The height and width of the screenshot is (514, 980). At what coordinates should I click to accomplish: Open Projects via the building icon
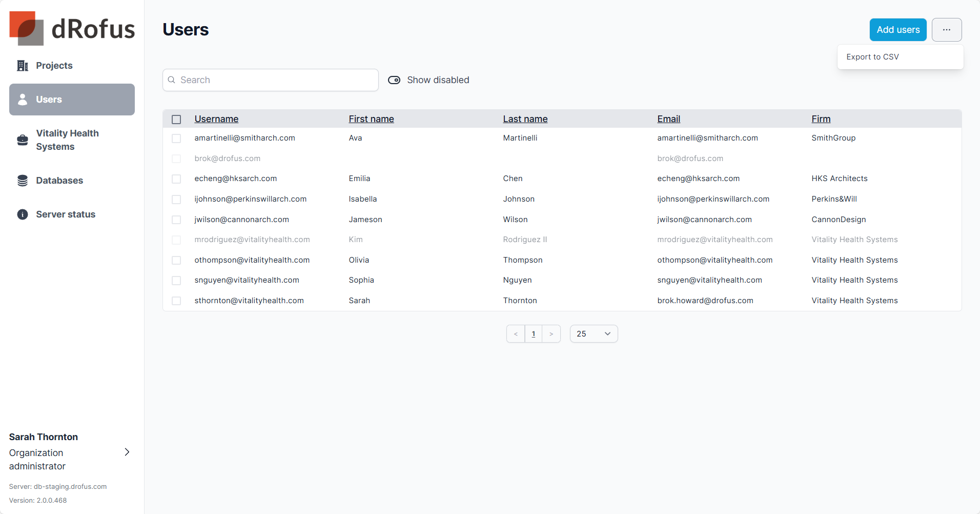(x=23, y=66)
